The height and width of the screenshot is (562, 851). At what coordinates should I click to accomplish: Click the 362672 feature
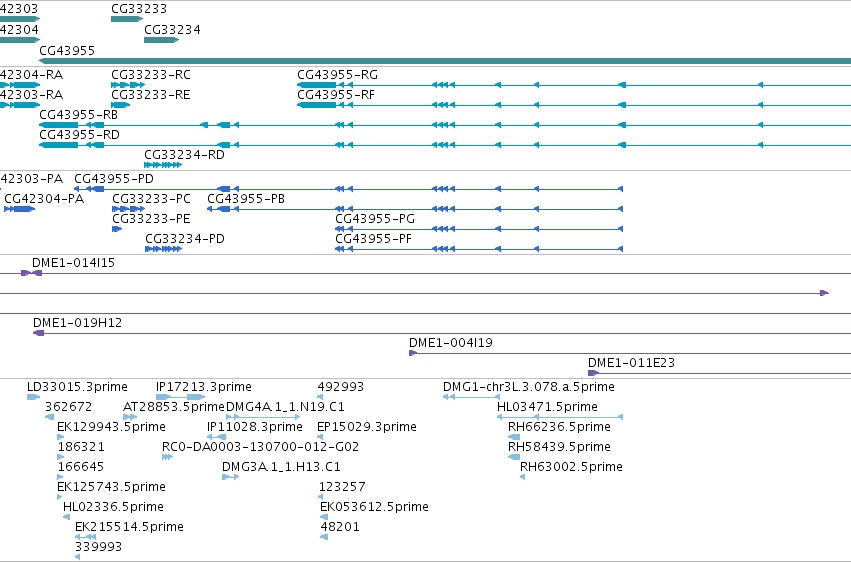tap(49, 417)
